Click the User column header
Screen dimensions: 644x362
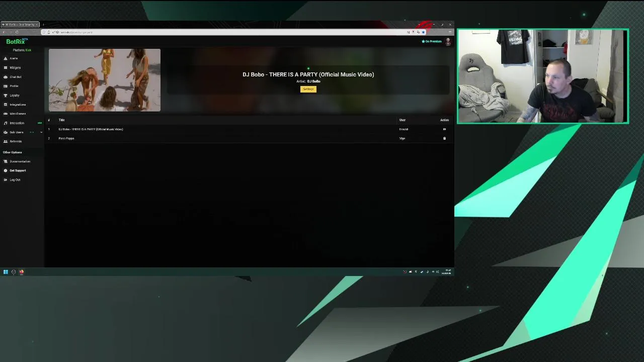[403, 120]
